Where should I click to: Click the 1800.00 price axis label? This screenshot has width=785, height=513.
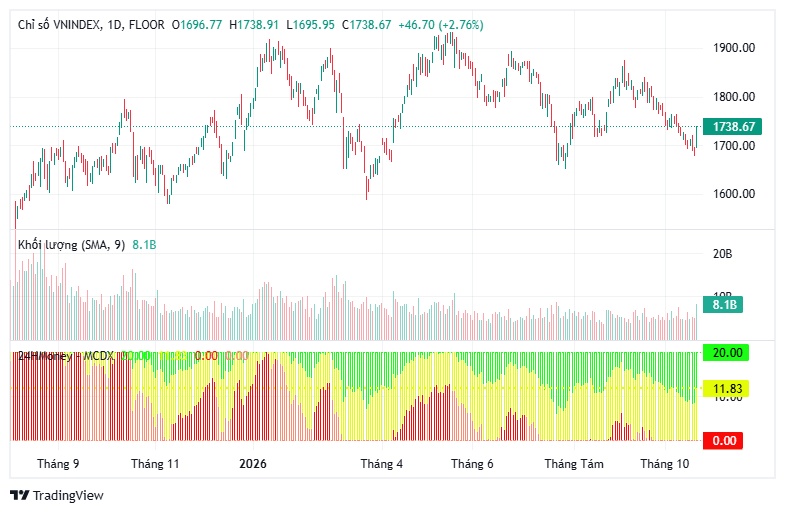click(x=734, y=97)
